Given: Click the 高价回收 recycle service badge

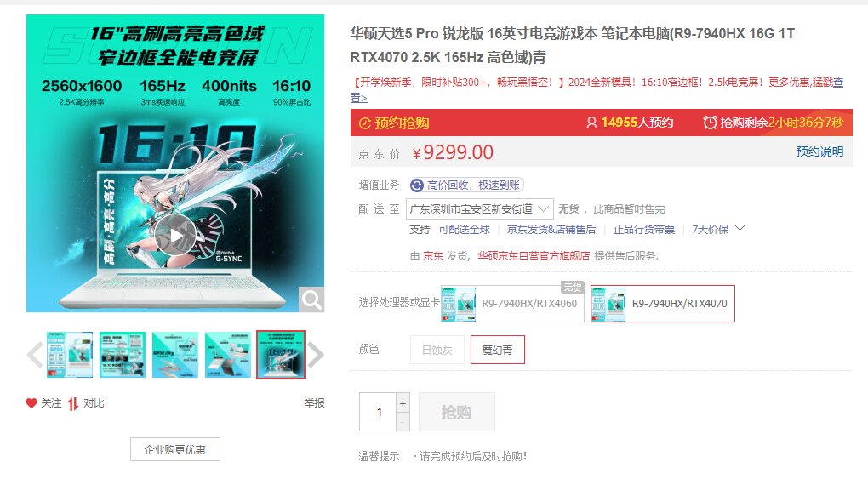Looking at the screenshot, I should tap(466, 185).
